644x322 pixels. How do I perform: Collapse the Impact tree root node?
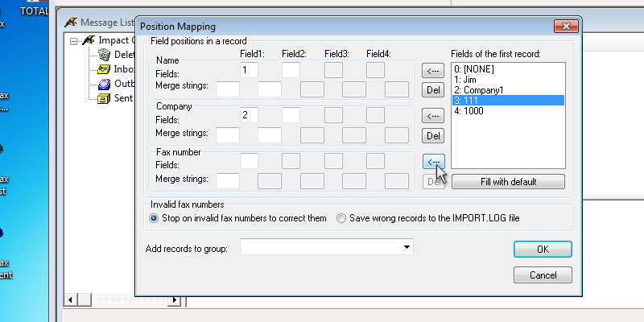(x=74, y=40)
